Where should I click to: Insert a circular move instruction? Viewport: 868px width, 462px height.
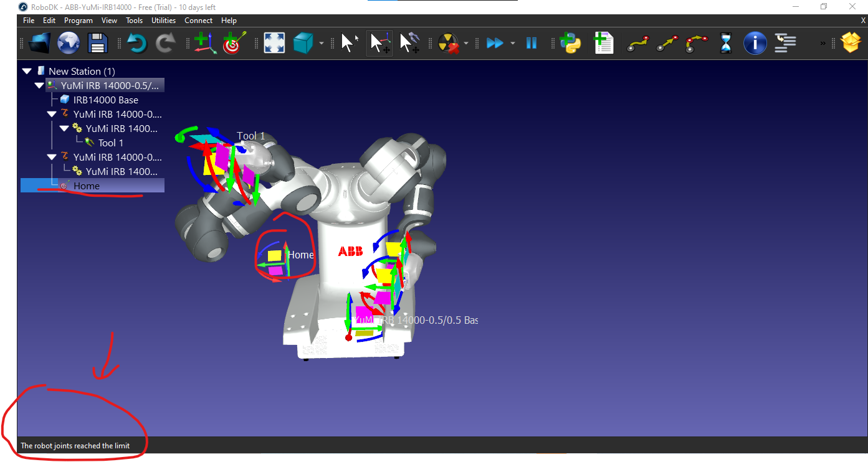click(x=697, y=43)
